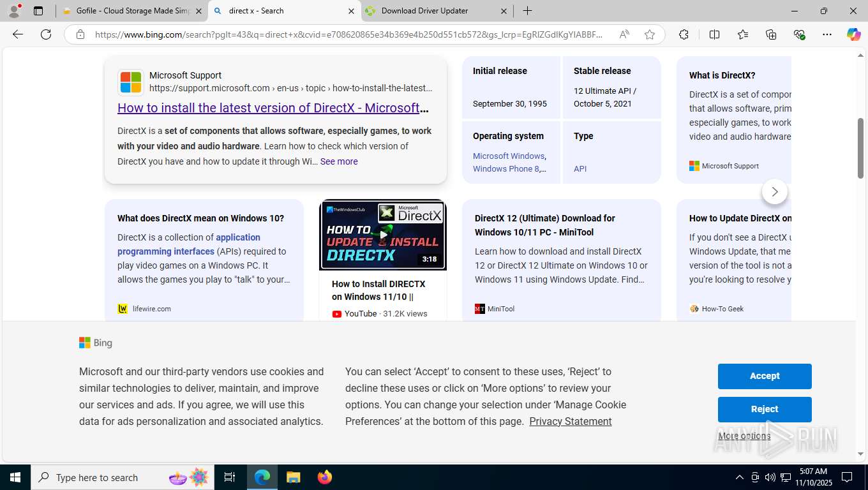Viewport: 868px width, 490px height.
Task: Click the Bing logo in cookie banner
Action: 96,343
